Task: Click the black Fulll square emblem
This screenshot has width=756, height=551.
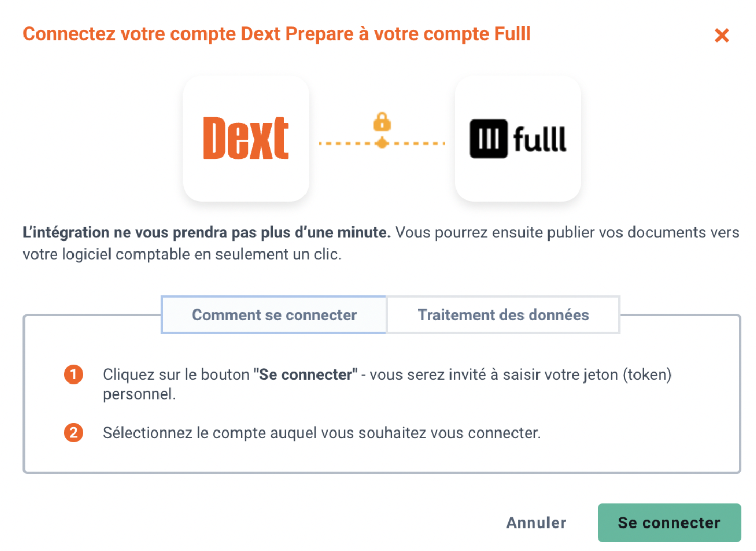Action: coord(489,139)
